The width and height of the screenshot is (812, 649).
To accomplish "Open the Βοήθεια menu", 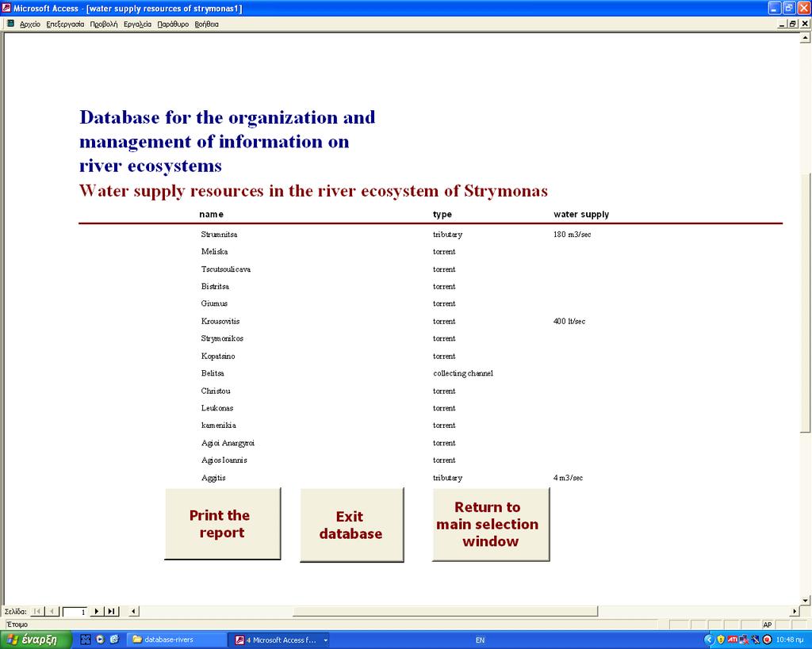I will point(207,24).
